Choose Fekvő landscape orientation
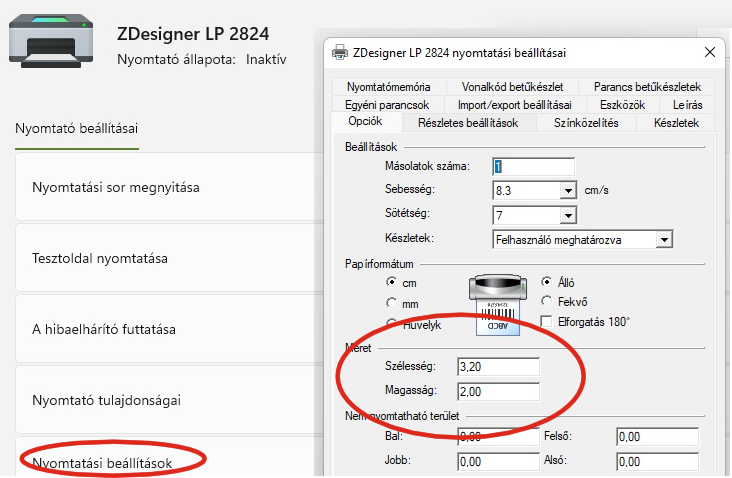The width and height of the screenshot is (732, 478). (x=546, y=301)
